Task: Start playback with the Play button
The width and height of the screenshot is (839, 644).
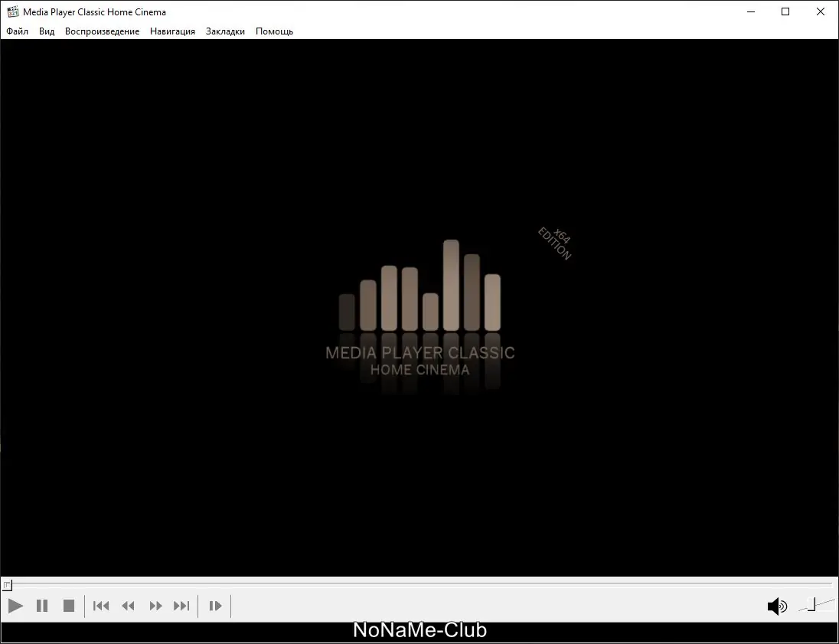Action: point(15,606)
